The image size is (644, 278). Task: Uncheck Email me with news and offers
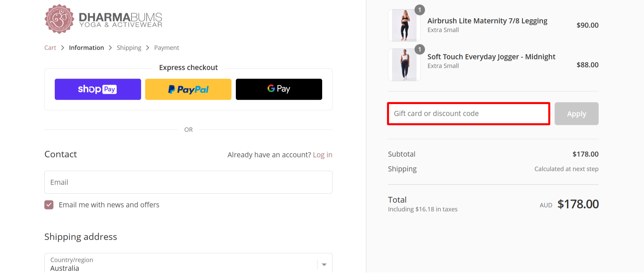(49, 205)
